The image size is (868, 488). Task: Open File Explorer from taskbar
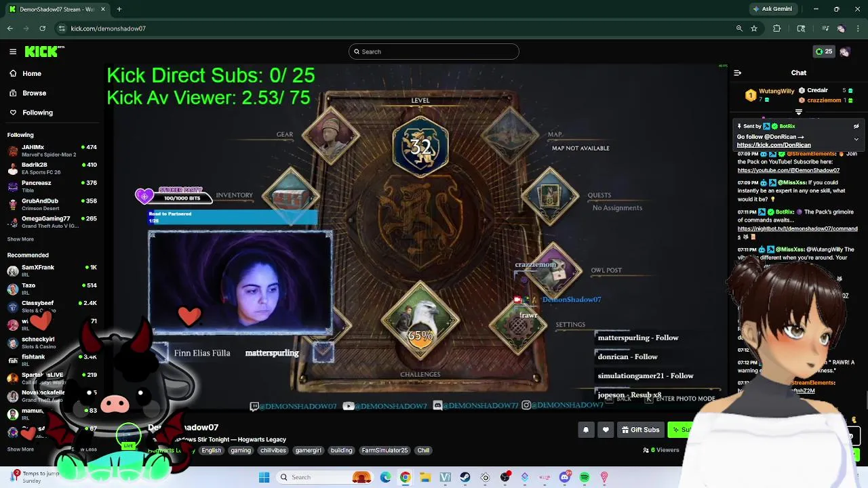coord(425,477)
